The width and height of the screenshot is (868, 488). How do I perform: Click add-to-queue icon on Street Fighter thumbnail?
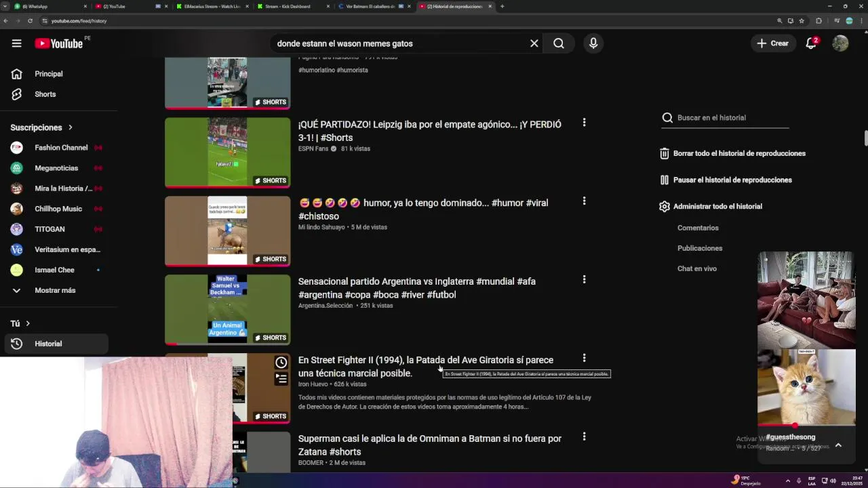point(281,379)
